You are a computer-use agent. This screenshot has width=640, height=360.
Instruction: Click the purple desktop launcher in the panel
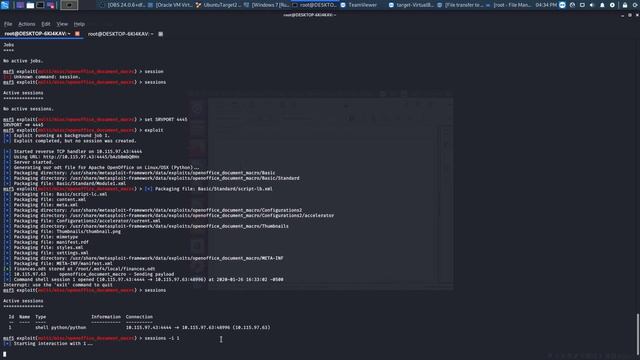click(20, 5)
